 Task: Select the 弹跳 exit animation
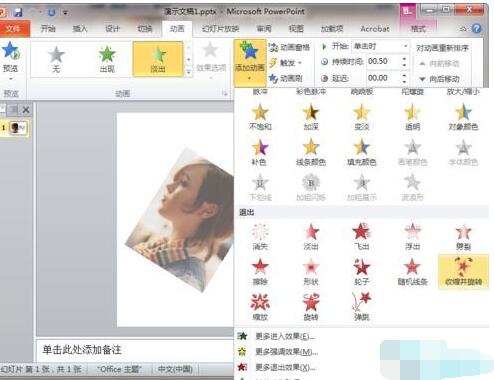click(x=362, y=307)
